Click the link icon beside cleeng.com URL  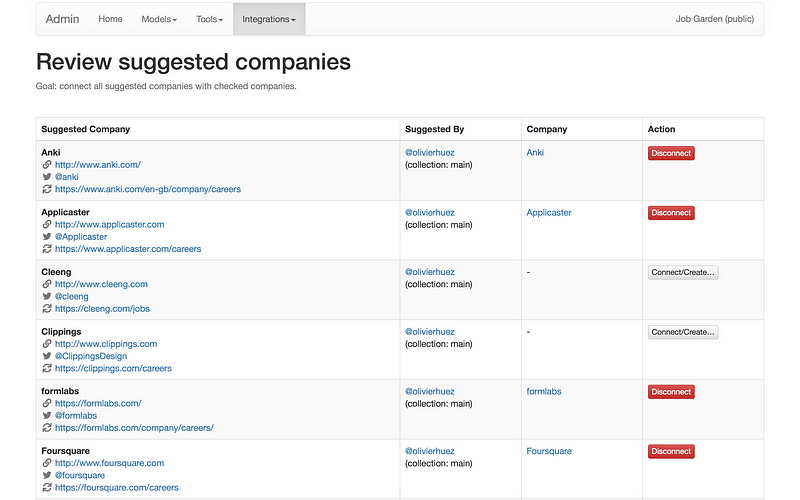[x=46, y=284]
